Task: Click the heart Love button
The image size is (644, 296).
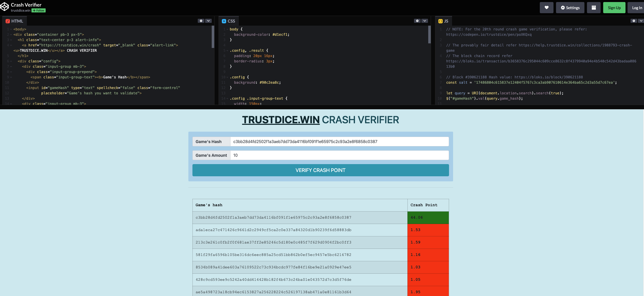Action: (546, 8)
